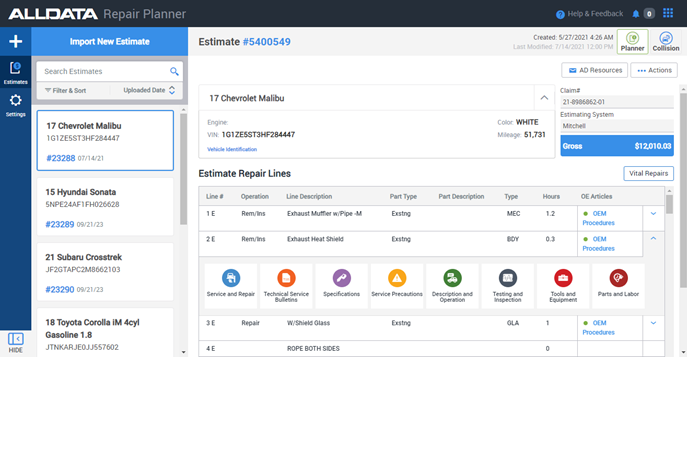The image size is (687, 458).
Task: Click the Search Estimates input field
Action: click(103, 72)
